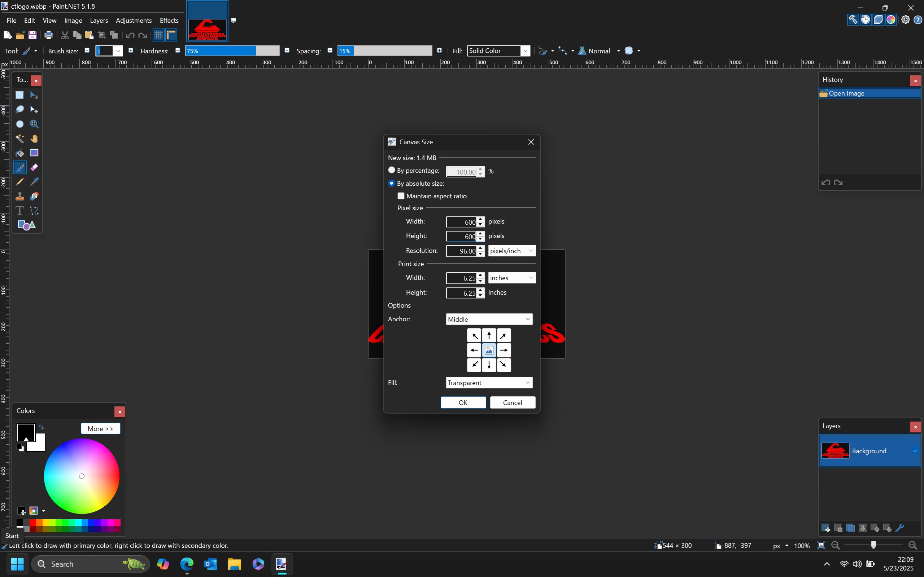Open the Effects menu
Screen dimensions: 924x577
[x=169, y=21]
